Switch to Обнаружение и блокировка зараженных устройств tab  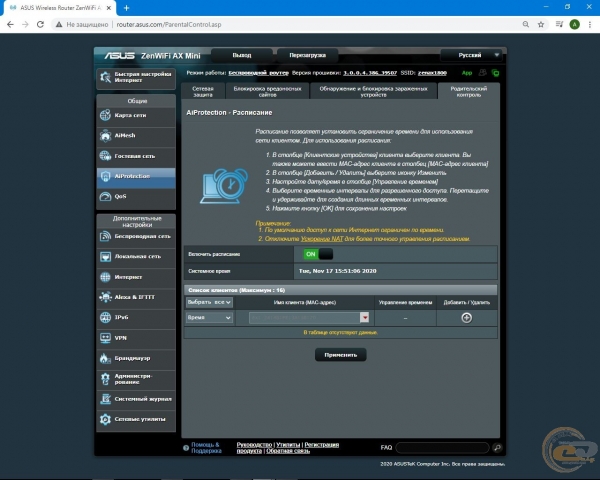(373, 91)
